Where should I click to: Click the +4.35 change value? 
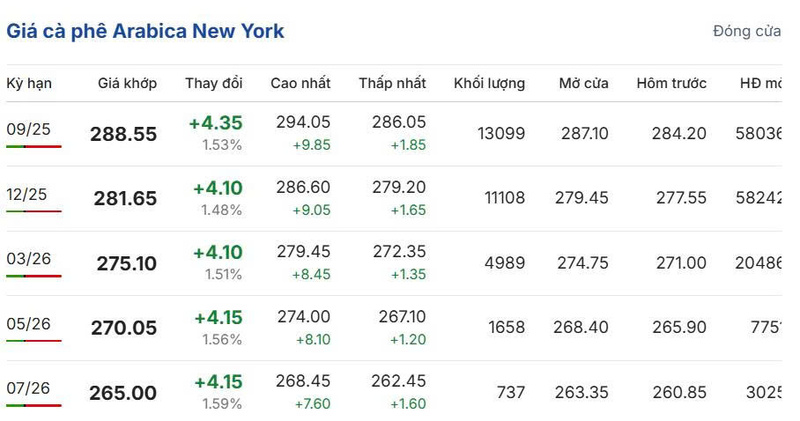click(215, 123)
